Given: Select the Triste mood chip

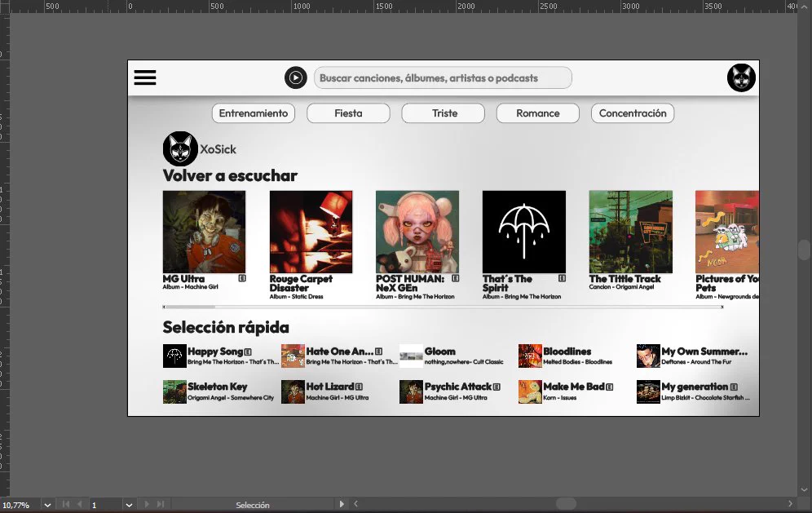Looking at the screenshot, I should coord(444,113).
